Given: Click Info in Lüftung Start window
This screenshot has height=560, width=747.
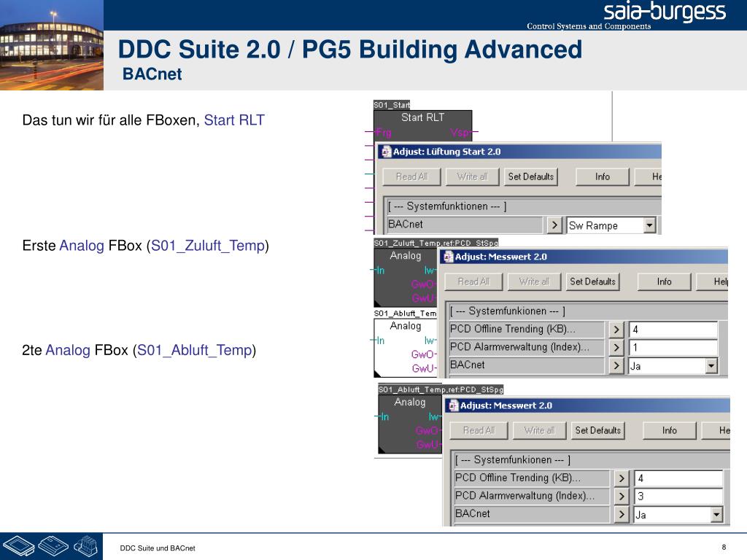Looking at the screenshot, I should point(602,176).
